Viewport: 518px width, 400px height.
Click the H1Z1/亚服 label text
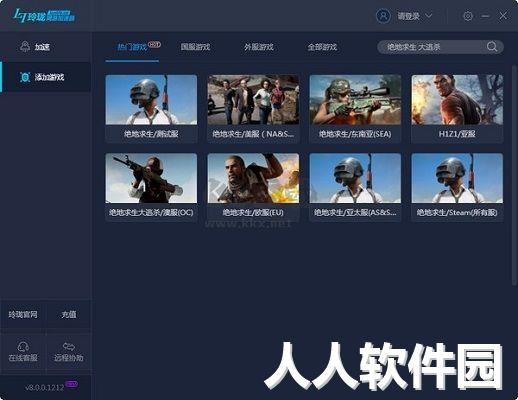coord(457,134)
